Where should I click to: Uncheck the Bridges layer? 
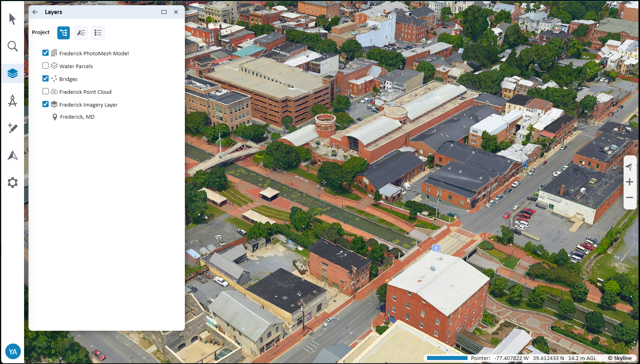[x=45, y=79]
